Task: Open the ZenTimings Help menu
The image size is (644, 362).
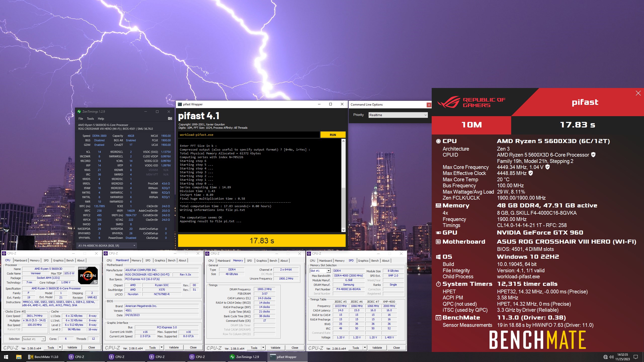Action: [x=101, y=118]
